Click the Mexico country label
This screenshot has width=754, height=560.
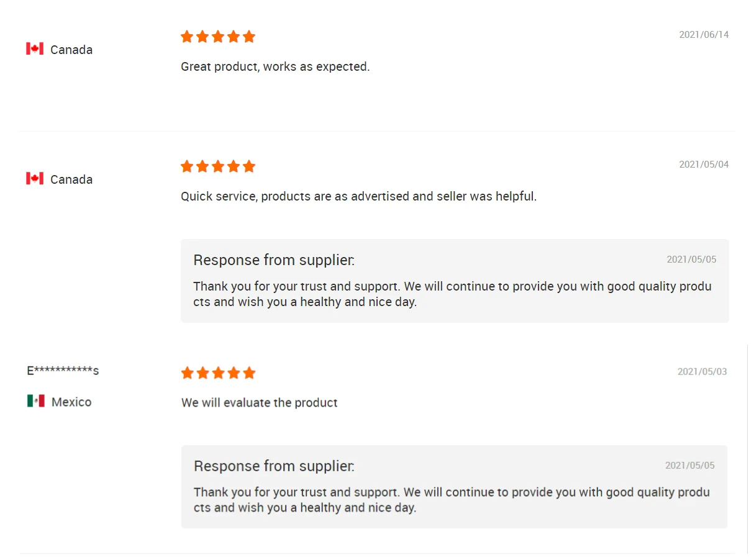(71, 402)
